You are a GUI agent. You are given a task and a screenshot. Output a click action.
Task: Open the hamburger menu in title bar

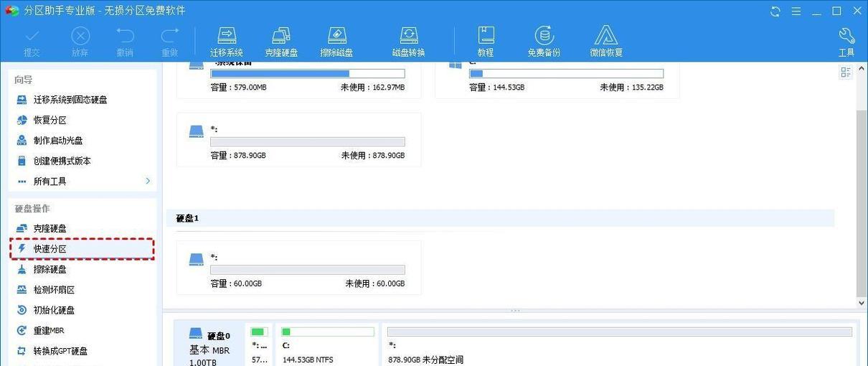point(796,11)
